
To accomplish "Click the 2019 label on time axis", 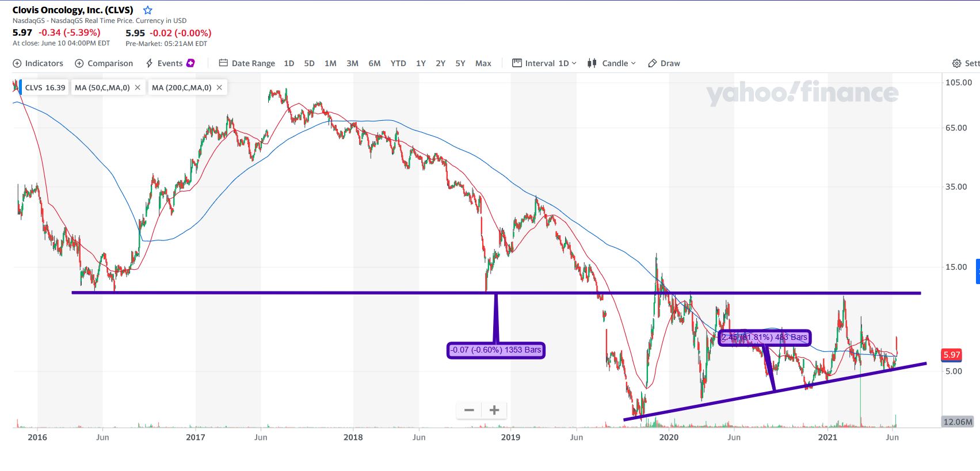I will [x=510, y=437].
